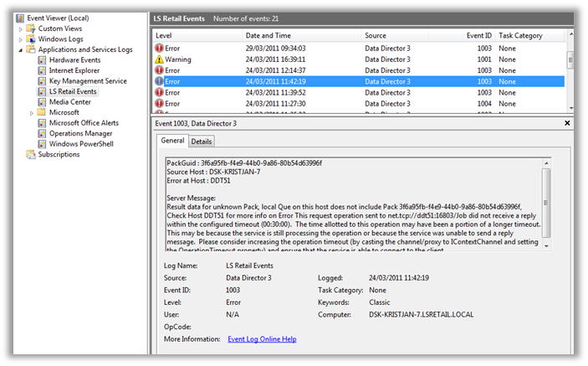Expand the Custom Views node
This screenshot has height=366, width=588.
[22, 29]
